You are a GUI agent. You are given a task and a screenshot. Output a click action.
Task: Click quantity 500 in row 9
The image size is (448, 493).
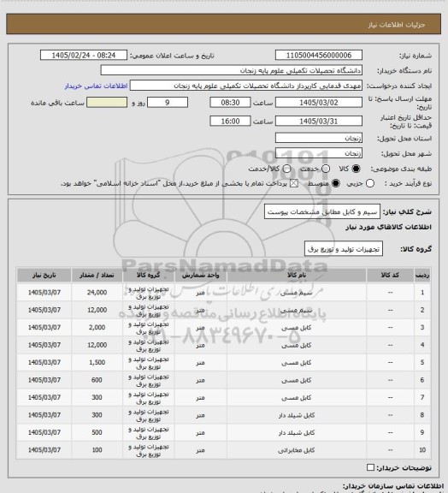coord(97,432)
